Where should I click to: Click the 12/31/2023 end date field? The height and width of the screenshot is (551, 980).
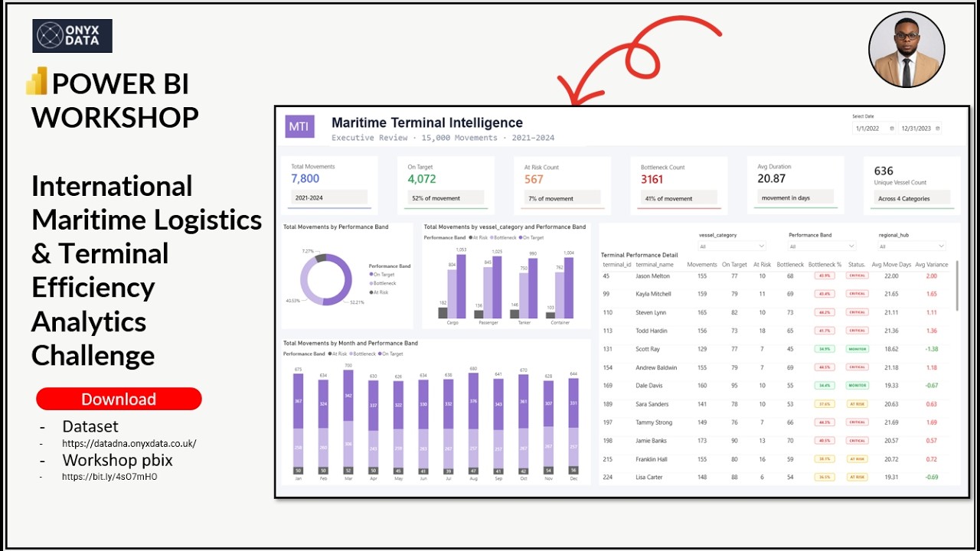[x=920, y=129]
